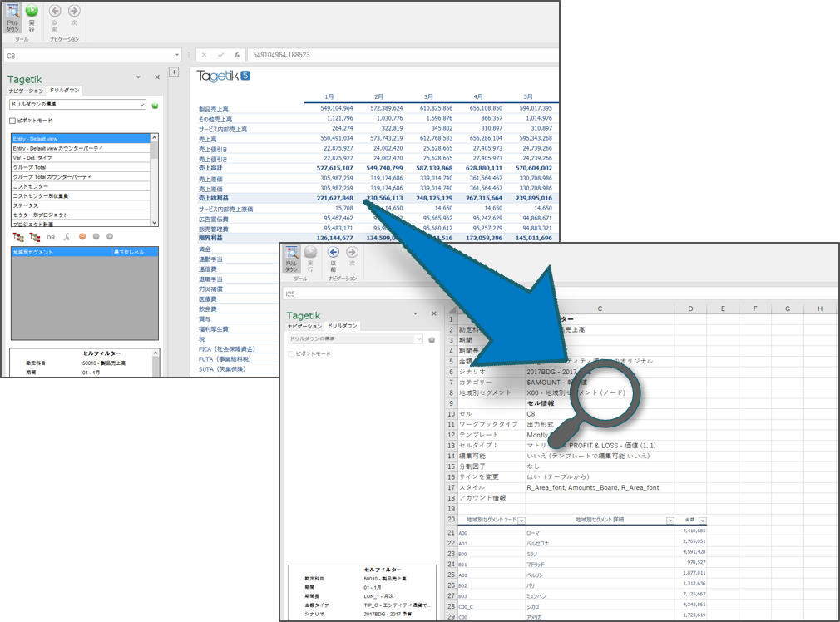Viewport: 840px width, 622px height.
Task: Click last gray circle icon in row
Action: [x=109, y=236]
